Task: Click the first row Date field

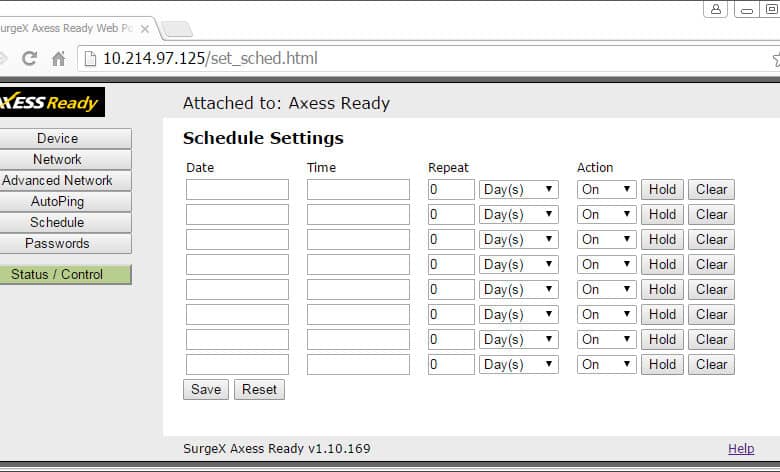Action: 237,189
